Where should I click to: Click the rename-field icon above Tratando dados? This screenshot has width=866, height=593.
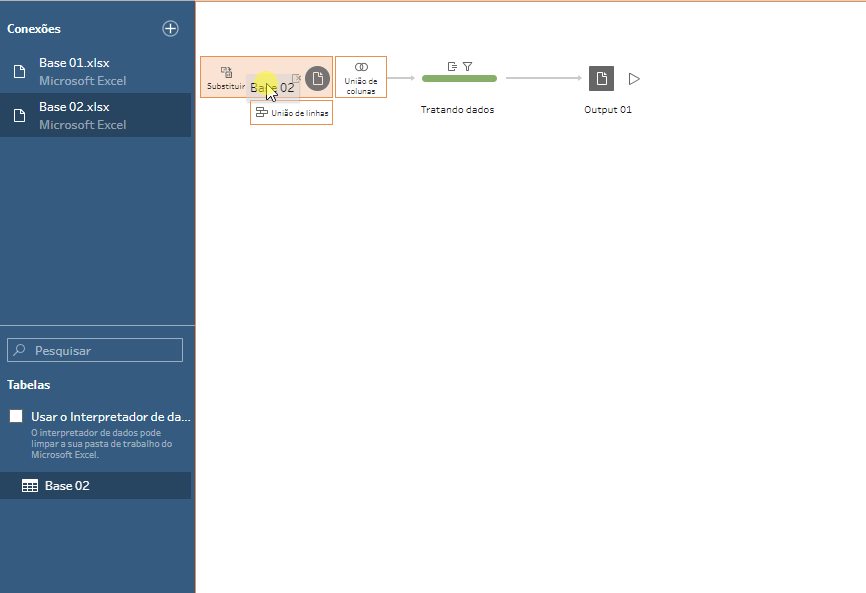click(453, 66)
